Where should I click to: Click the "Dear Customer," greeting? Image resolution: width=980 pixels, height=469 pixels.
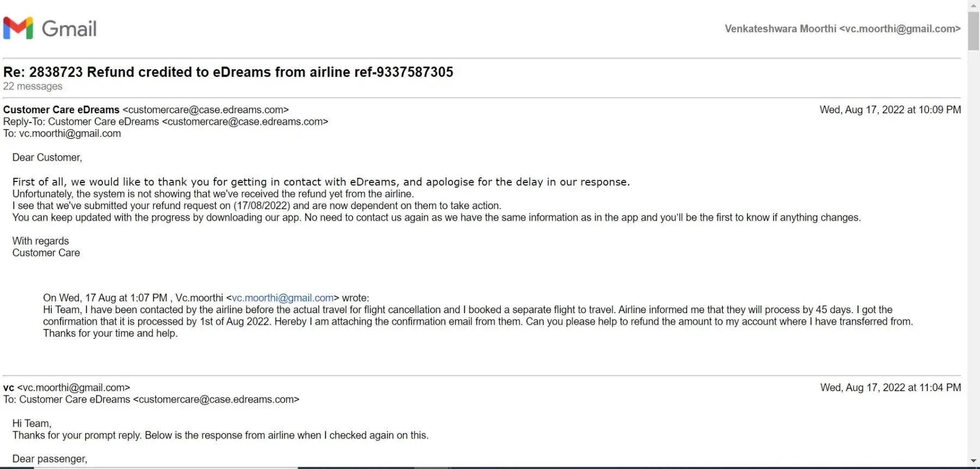(x=47, y=157)
